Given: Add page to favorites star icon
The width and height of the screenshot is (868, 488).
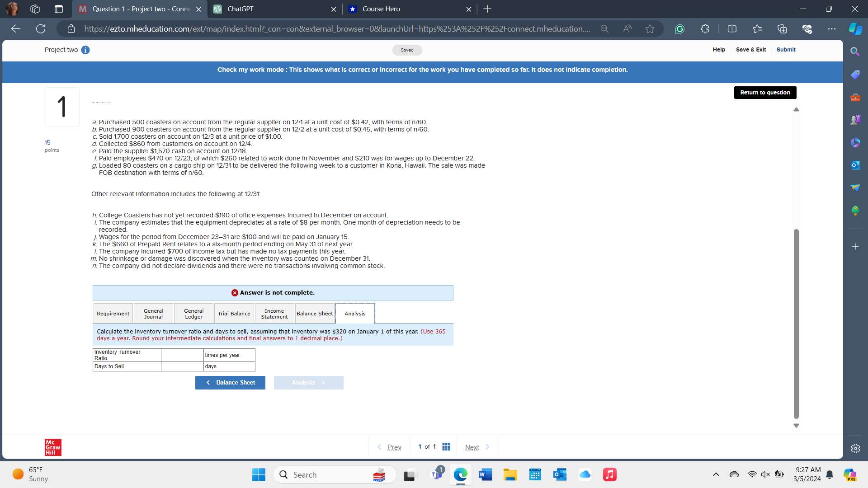Looking at the screenshot, I should 650,29.
